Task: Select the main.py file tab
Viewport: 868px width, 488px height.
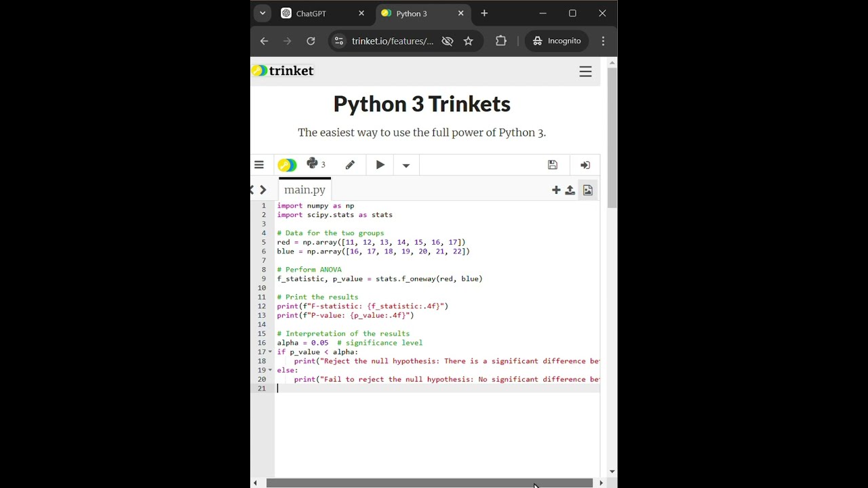Action: (304, 190)
